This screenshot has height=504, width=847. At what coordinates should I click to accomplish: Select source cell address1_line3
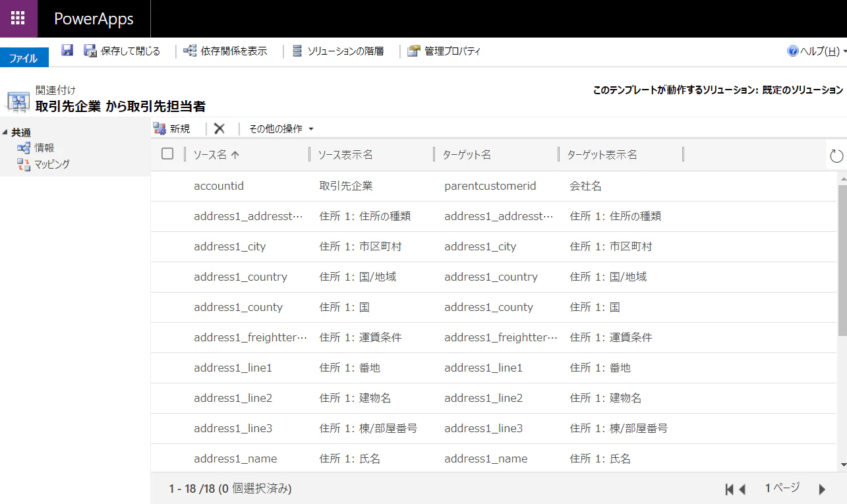click(x=233, y=428)
